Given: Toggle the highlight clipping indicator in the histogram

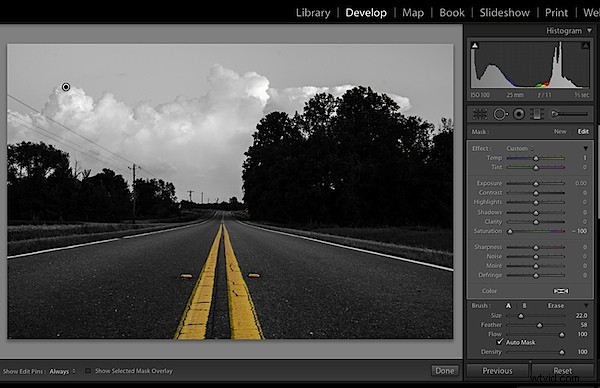Looking at the screenshot, I should (x=585, y=46).
